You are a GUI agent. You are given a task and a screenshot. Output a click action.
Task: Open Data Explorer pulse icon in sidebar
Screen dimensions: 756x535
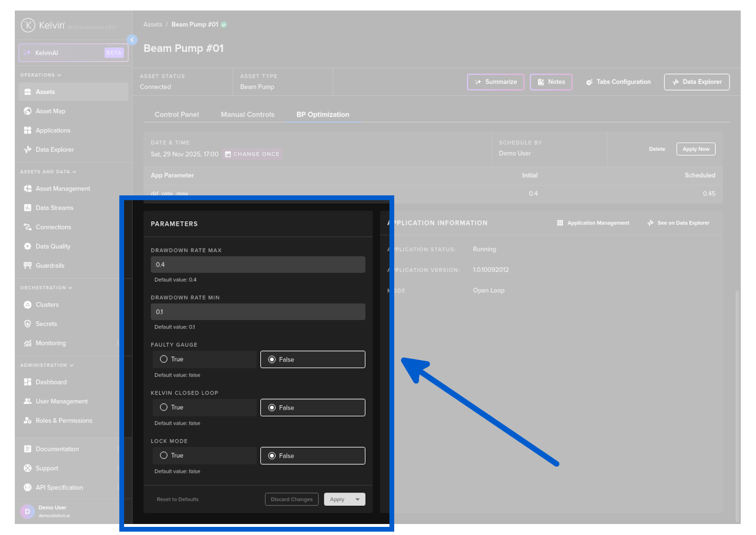click(28, 150)
